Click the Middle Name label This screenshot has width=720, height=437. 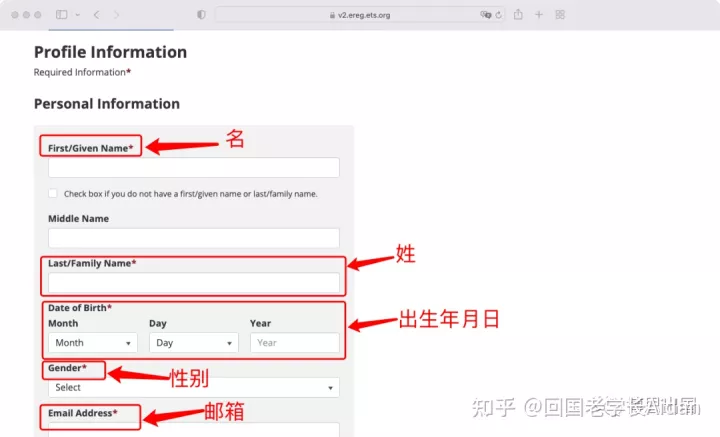coord(79,218)
